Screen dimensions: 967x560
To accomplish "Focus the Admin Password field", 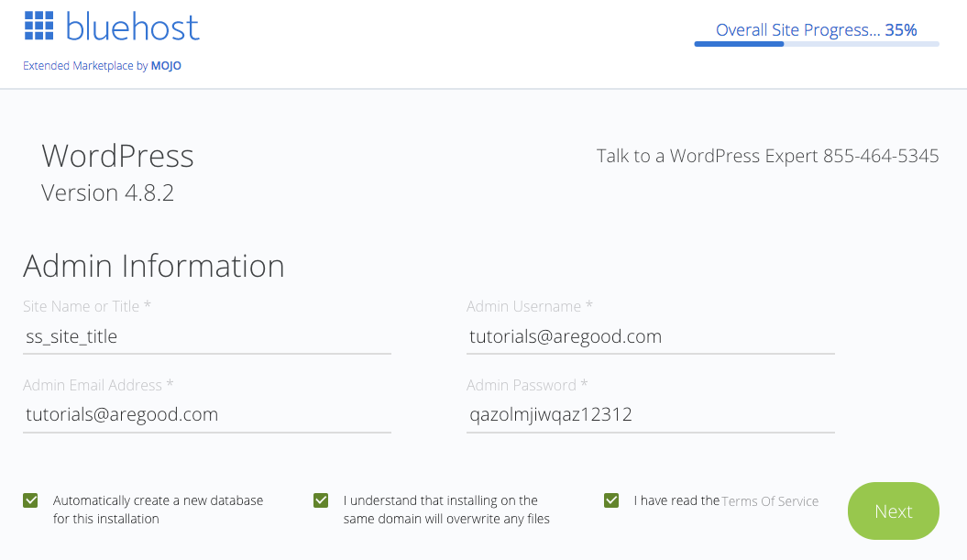I will [650, 414].
